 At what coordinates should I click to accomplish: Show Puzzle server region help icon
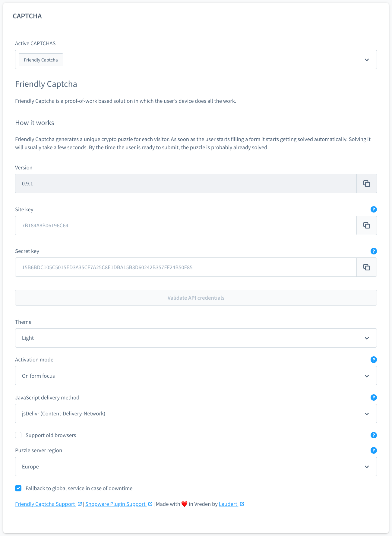click(x=374, y=450)
